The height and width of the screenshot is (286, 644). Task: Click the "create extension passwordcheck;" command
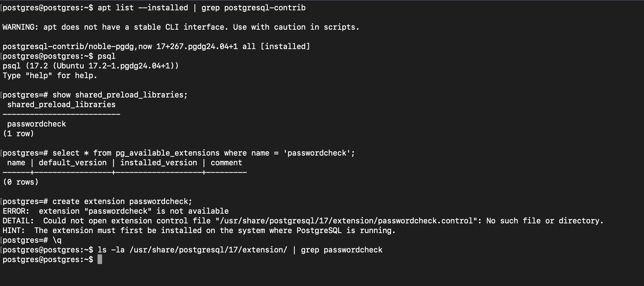click(x=122, y=201)
